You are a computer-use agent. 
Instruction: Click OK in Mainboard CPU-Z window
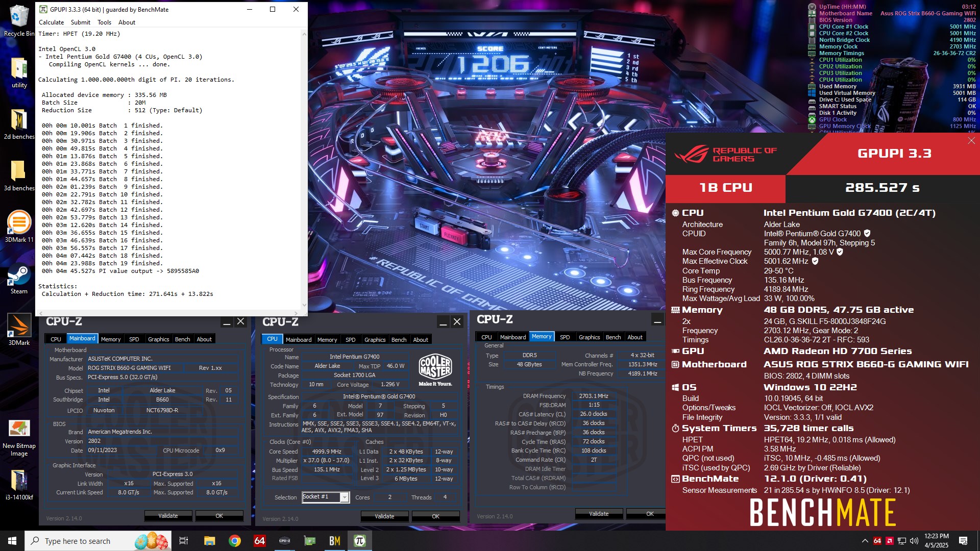pyautogui.click(x=219, y=516)
